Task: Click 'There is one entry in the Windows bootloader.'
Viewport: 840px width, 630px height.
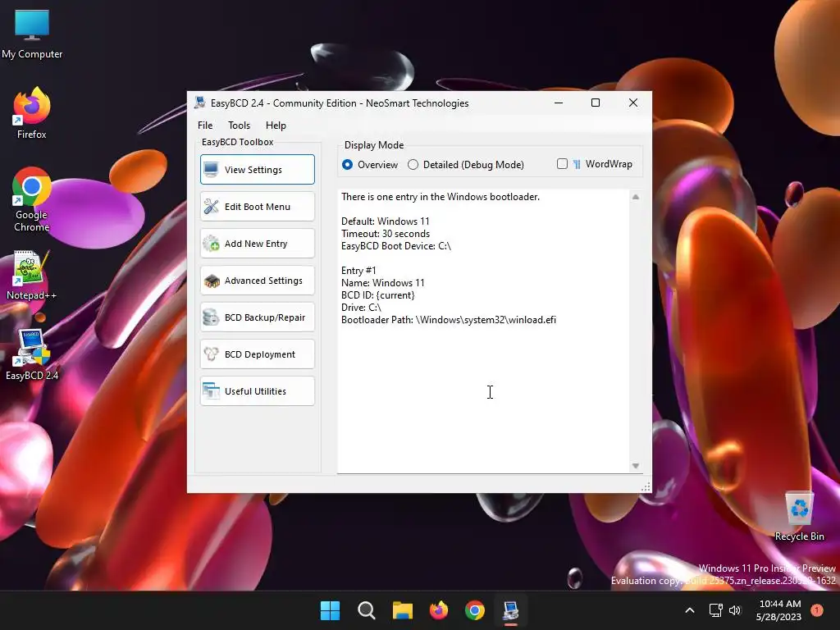Action: [441, 197]
